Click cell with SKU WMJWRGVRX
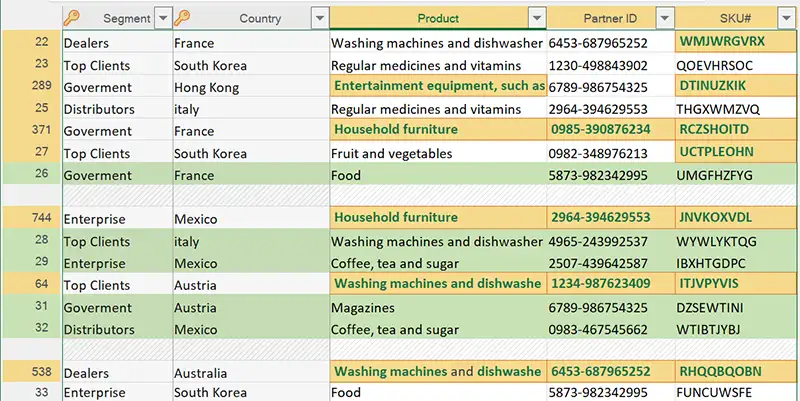This screenshot has width=800, height=401. pyautogui.click(x=735, y=42)
